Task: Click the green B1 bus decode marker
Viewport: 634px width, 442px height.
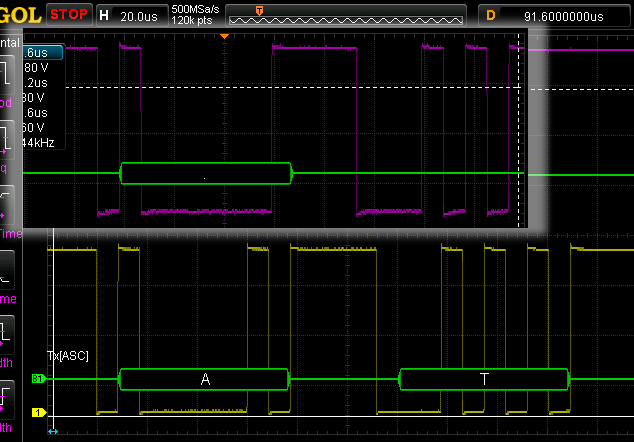Action: click(x=40, y=379)
